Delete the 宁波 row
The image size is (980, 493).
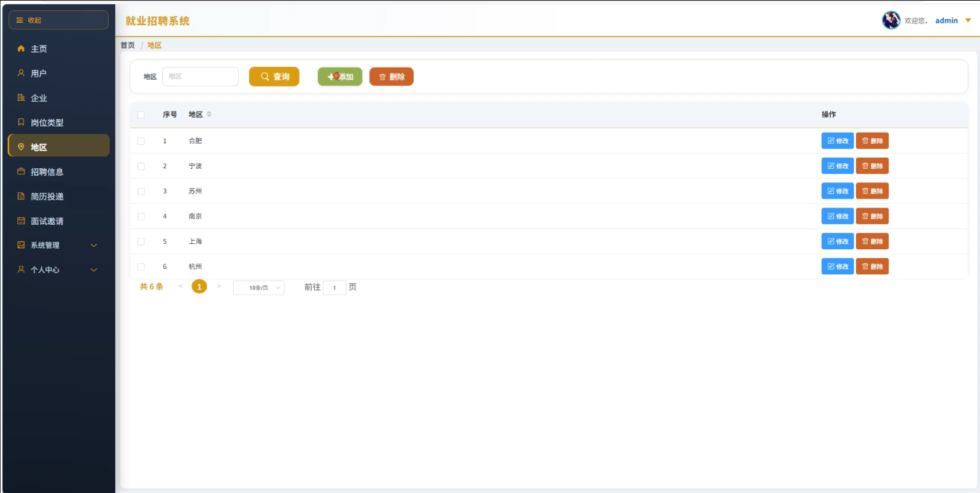pyautogui.click(x=872, y=166)
